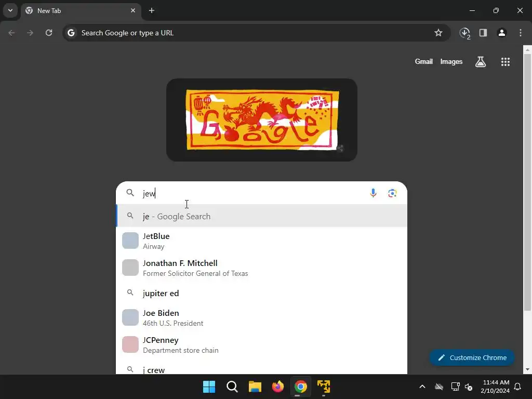532x399 pixels.
Task: Go forward with the forward arrow
Action: tap(30, 33)
